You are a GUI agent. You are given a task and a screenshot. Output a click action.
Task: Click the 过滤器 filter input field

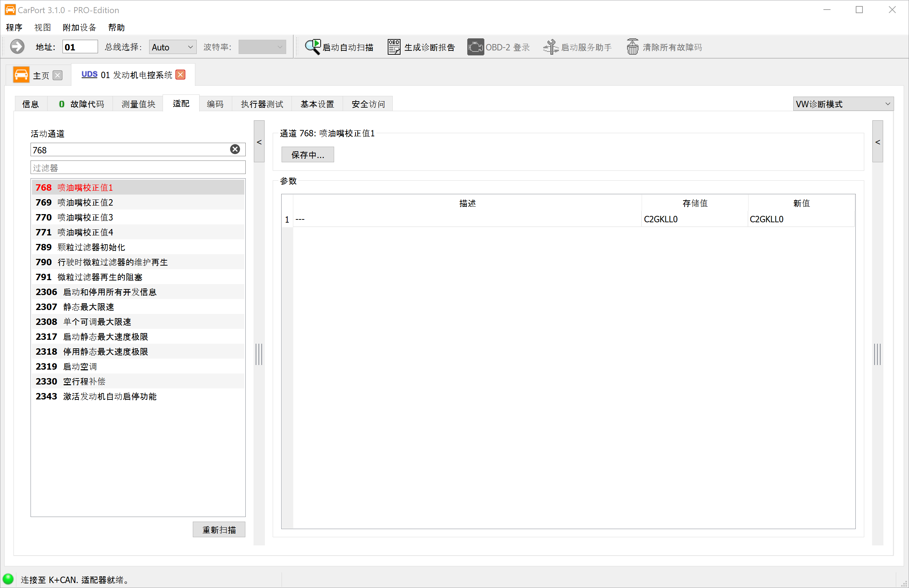[x=138, y=168]
